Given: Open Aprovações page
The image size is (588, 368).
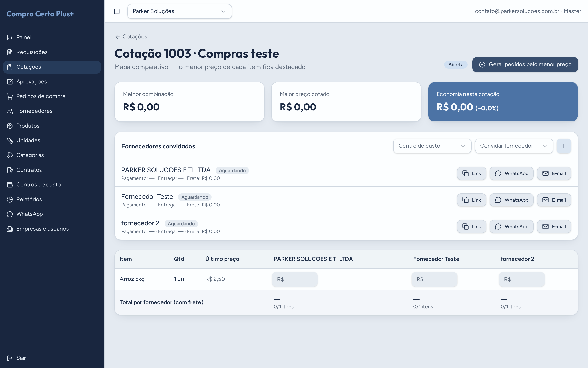Looking at the screenshot, I should (52, 82).
